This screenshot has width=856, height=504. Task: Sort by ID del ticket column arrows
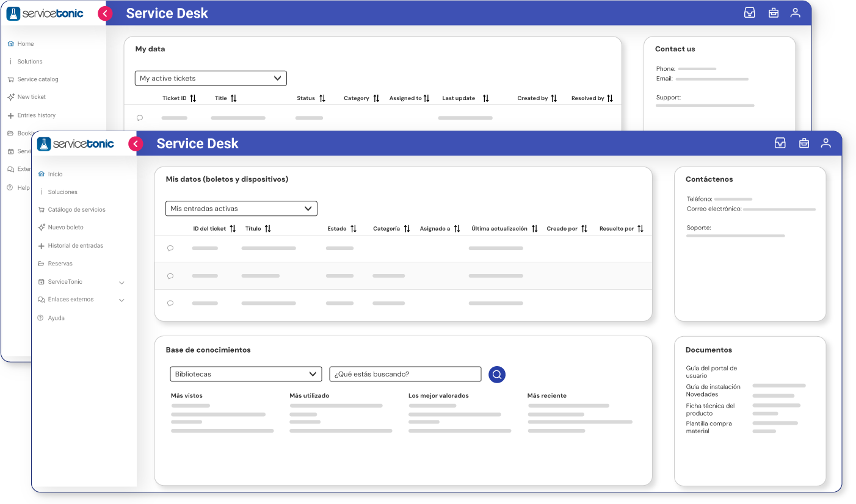pyautogui.click(x=233, y=229)
